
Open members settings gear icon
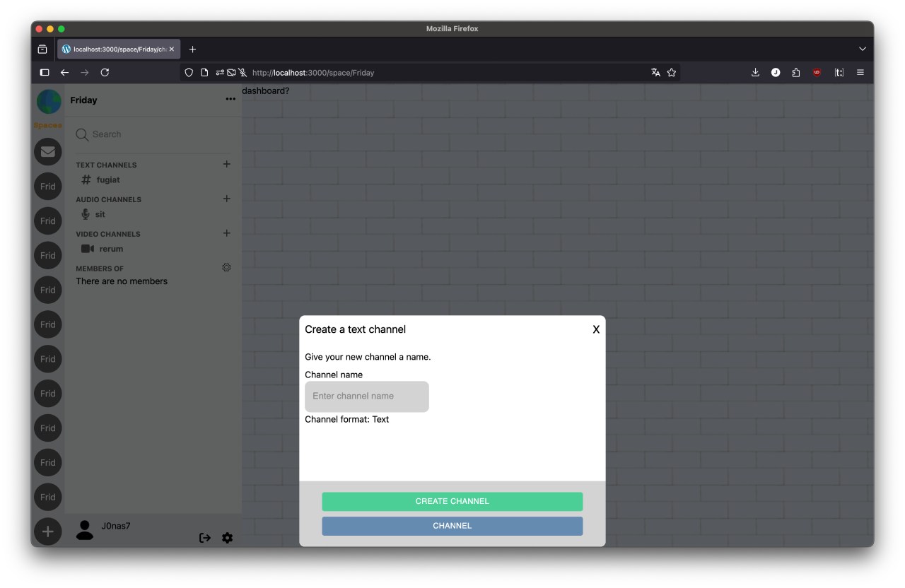226,268
